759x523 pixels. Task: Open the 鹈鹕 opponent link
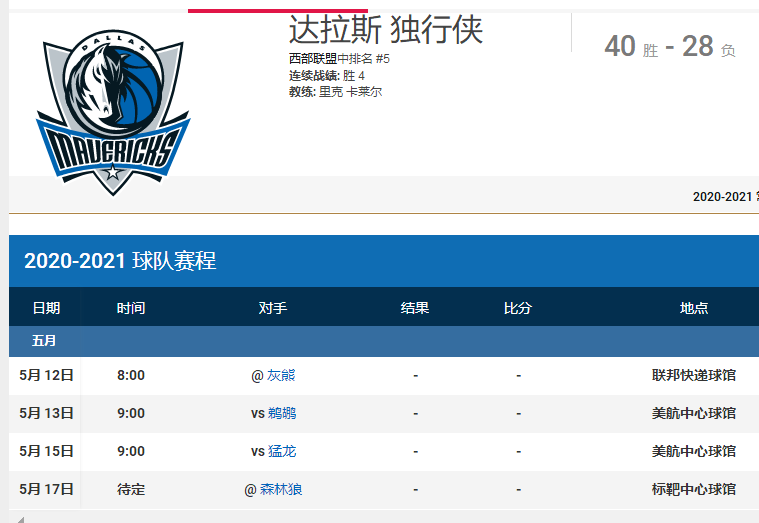click(x=281, y=413)
